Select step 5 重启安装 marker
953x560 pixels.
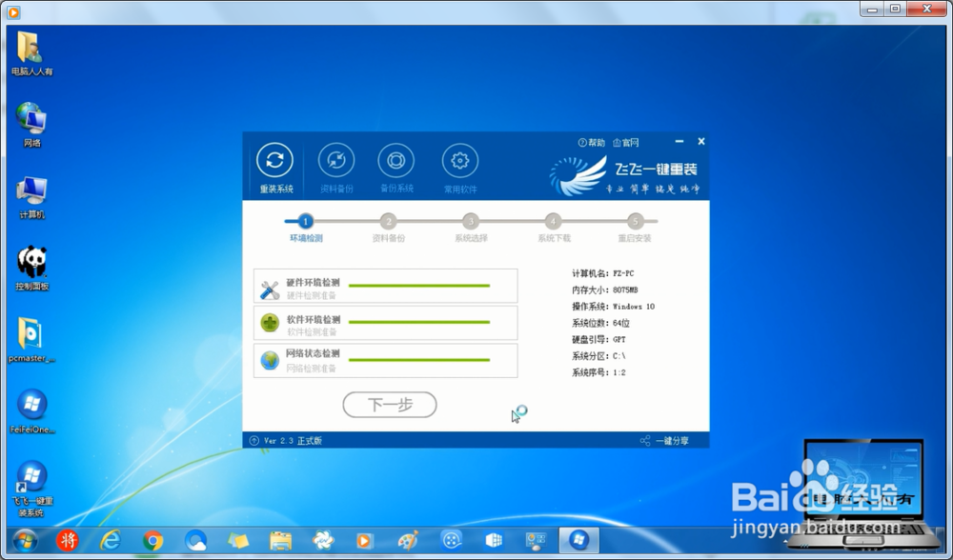tap(635, 221)
